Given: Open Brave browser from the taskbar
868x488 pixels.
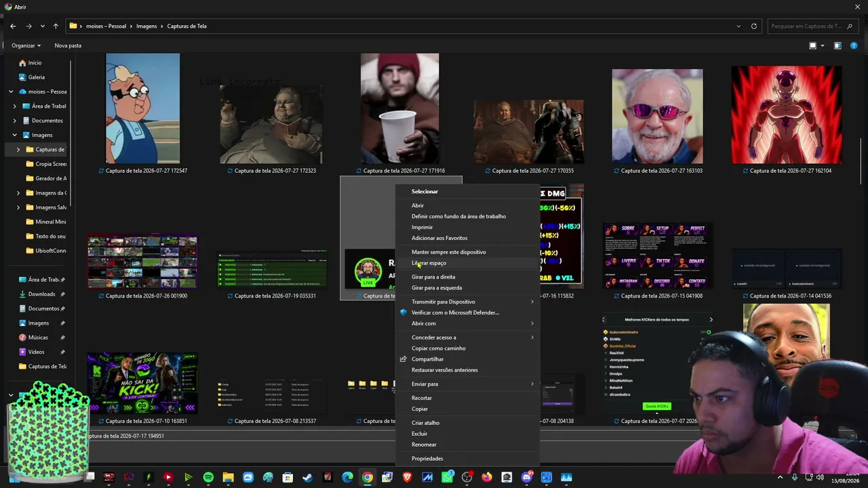Looking at the screenshot, I should pos(407,477).
